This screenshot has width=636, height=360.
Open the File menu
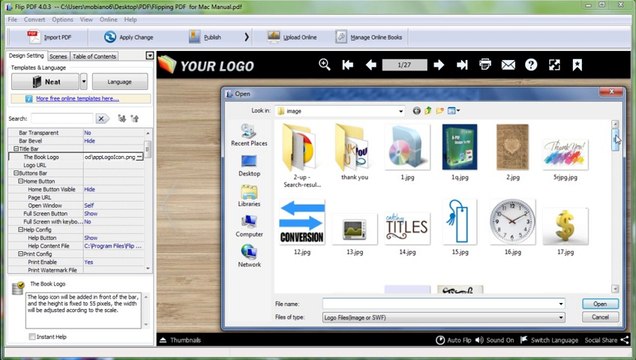(12, 19)
